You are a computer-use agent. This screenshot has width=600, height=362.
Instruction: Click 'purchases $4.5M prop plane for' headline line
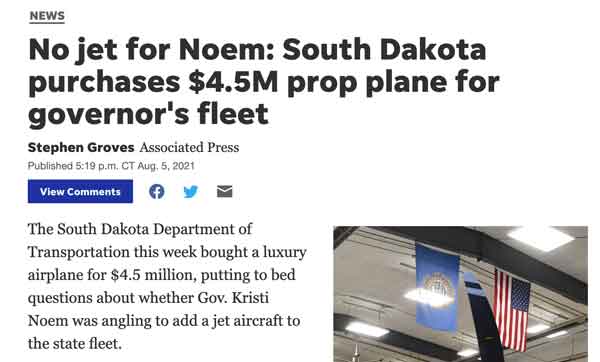(264, 82)
